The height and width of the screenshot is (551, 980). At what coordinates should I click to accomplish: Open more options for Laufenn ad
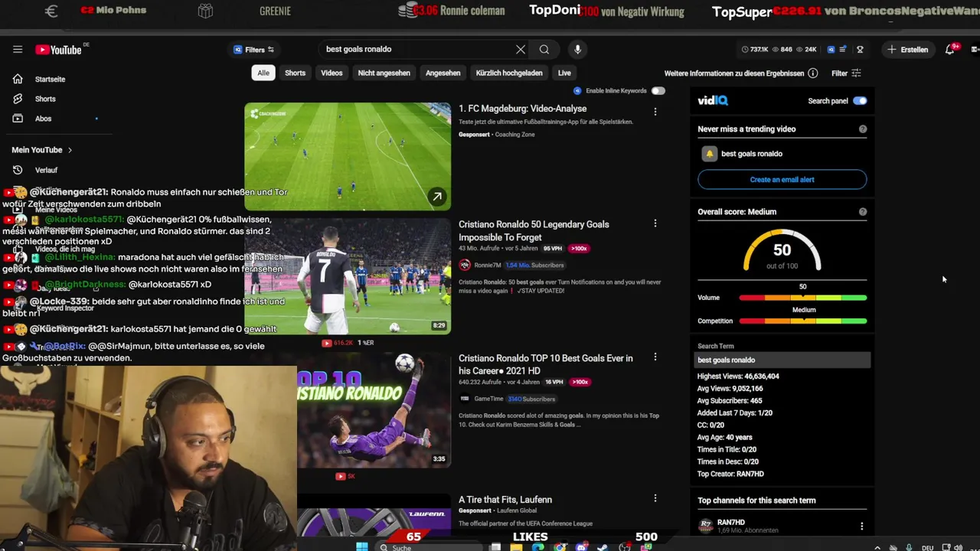(655, 498)
